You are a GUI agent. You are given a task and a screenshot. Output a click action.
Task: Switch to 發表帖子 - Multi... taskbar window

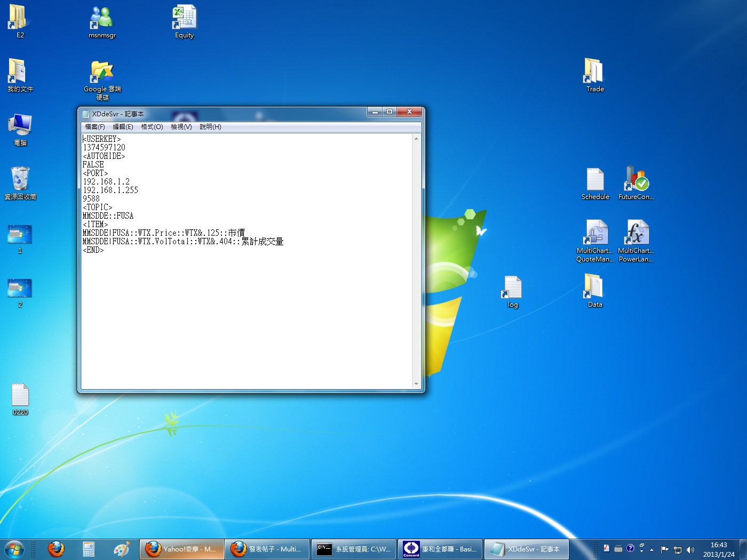coord(267,549)
